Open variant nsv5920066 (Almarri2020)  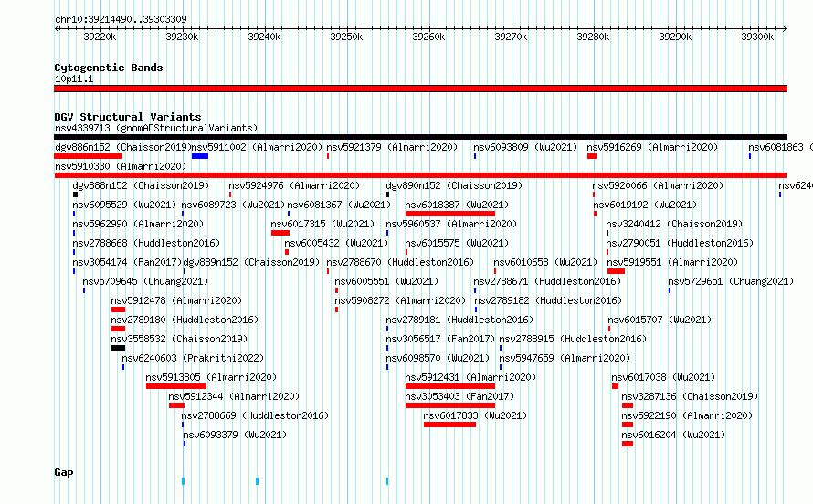tap(658, 185)
